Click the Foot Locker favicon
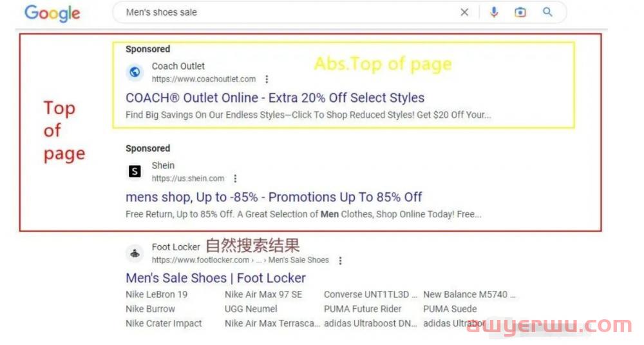Image resolution: width=644 pixels, height=345 pixels. pos(135,253)
